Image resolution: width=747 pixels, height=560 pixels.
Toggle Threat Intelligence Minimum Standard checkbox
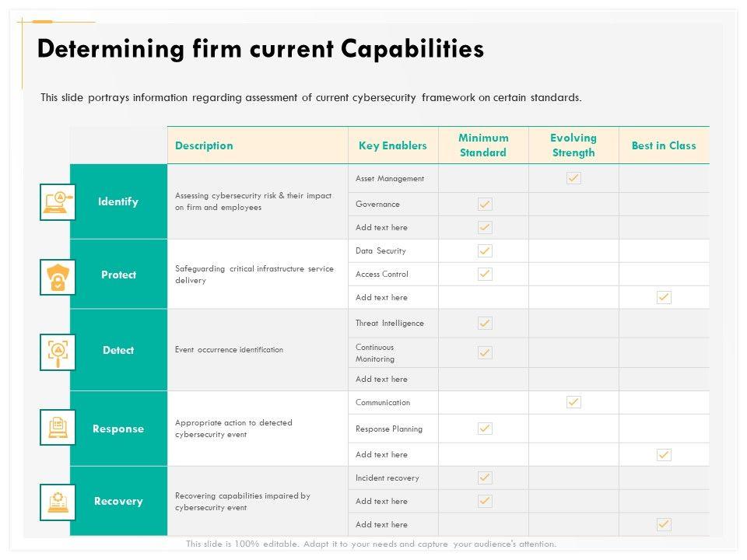tap(485, 323)
